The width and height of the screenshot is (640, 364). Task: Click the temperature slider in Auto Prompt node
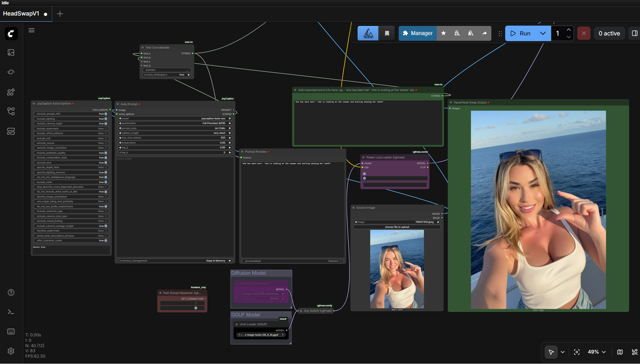[175, 143]
